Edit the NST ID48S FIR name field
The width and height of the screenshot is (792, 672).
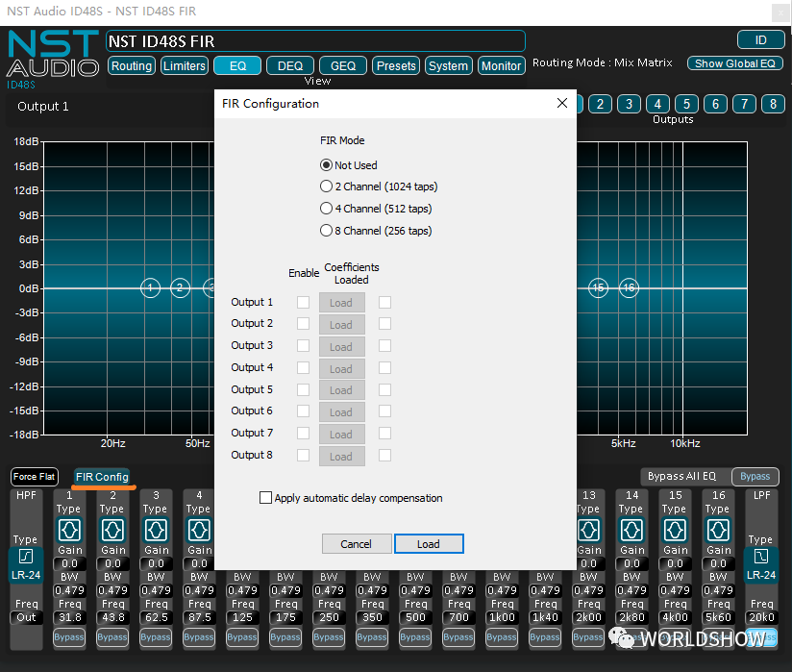pyautogui.click(x=315, y=41)
